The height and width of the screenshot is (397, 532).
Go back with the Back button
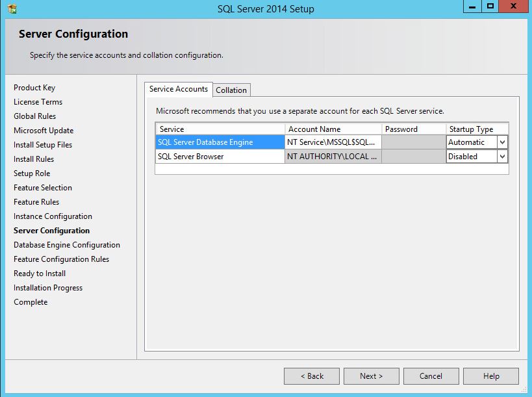pyautogui.click(x=312, y=376)
